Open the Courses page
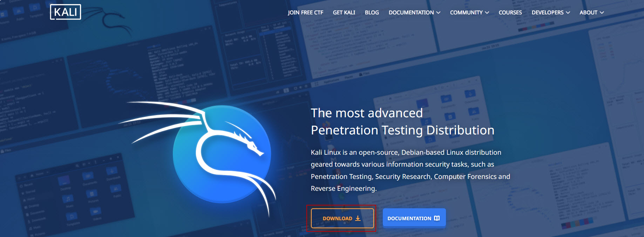The height and width of the screenshot is (237, 644). (x=510, y=13)
